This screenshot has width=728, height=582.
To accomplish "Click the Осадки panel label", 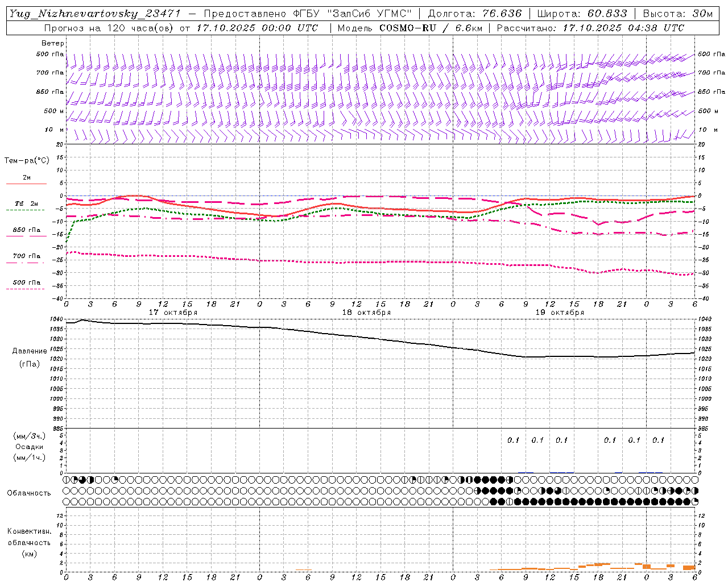I will pos(30,447).
